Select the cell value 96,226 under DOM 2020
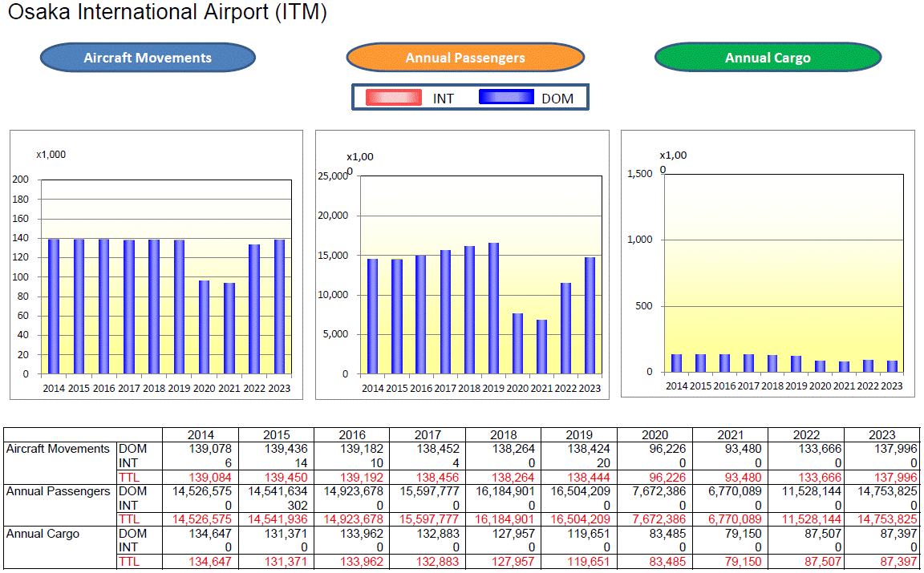Viewport: 924px width, 573px height. click(667, 449)
